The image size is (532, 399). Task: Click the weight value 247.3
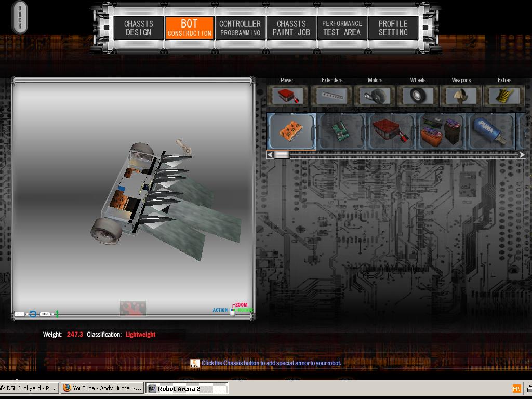[75, 334]
